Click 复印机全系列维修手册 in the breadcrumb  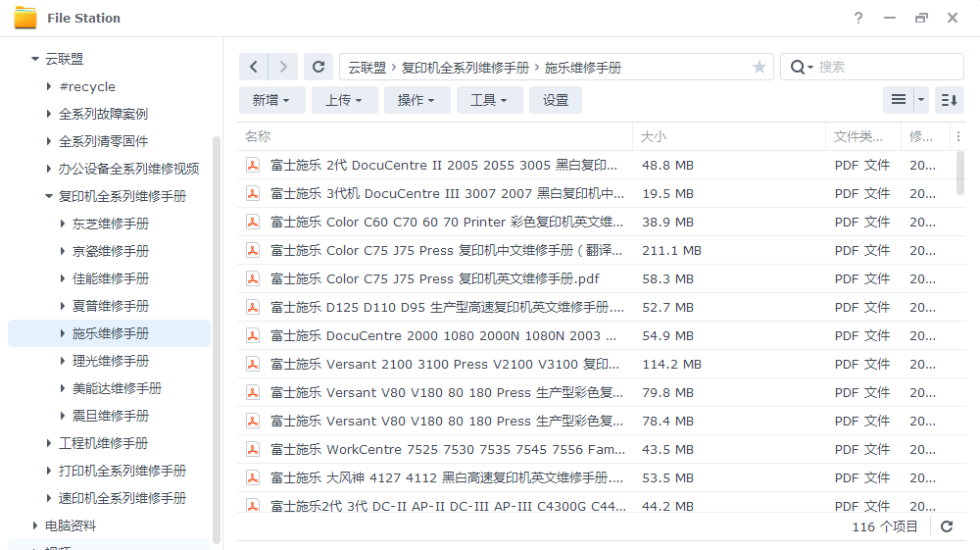tap(465, 68)
